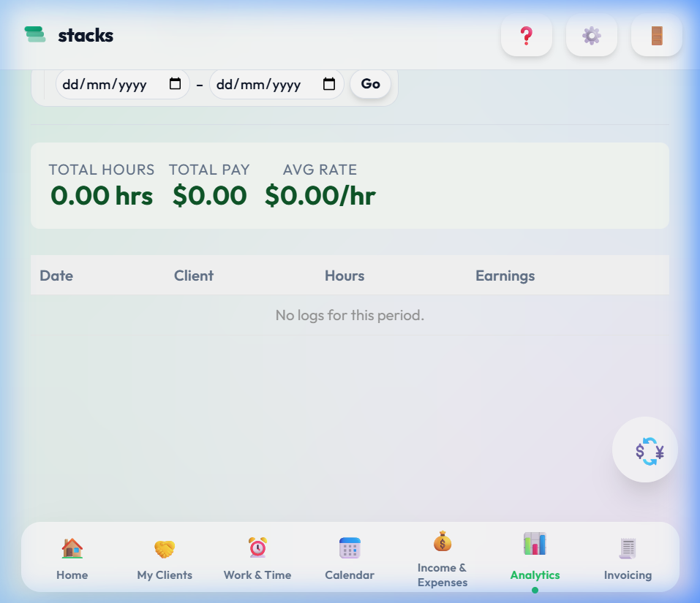Open the Analytics bar chart icon
This screenshot has width=700, height=603.
[x=535, y=544]
